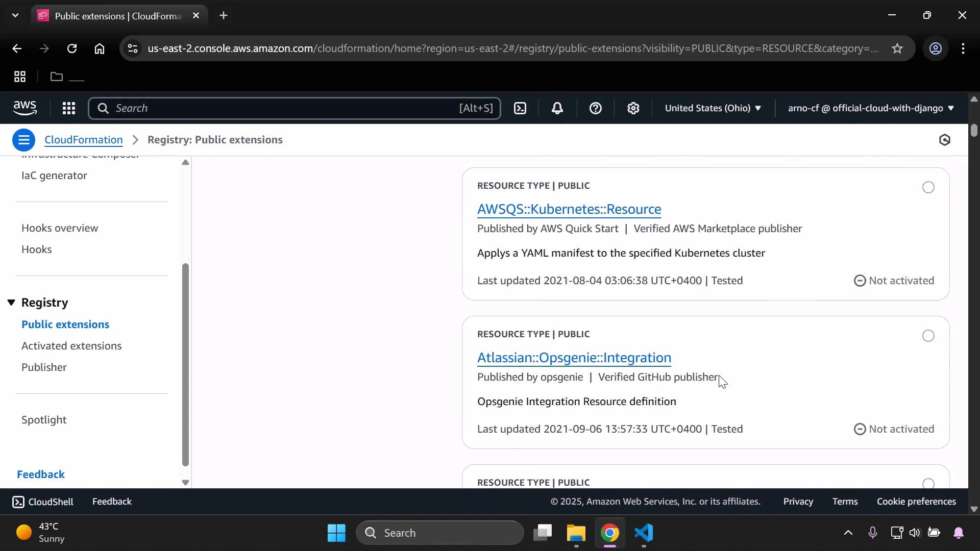Select the bottom resource card's radio button
This screenshot has height=551, width=980.
click(x=928, y=484)
